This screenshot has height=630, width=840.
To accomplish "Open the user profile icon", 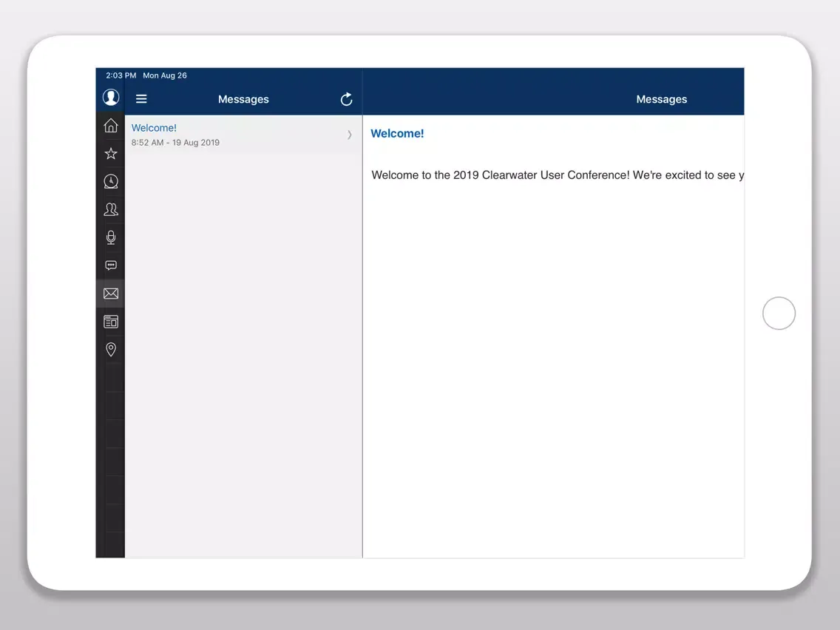I will 111,97.
